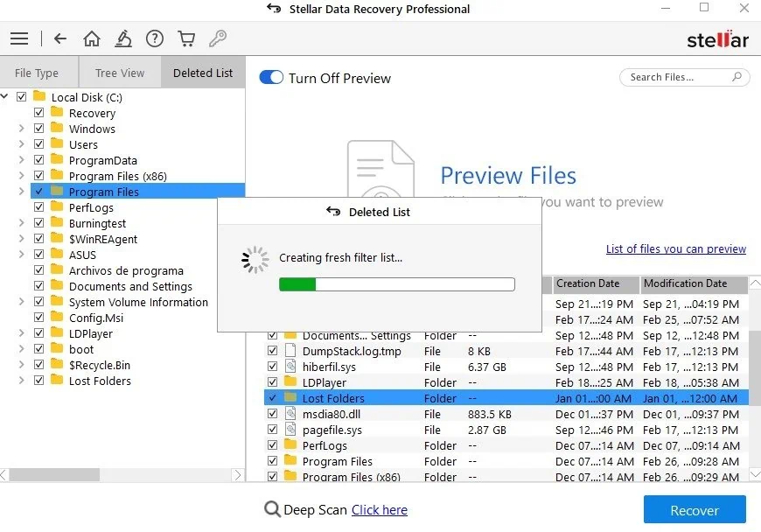Expand the Users folder chevron
Image resolution: width=761 pixels, height=532 pixels.
pyautogui.click(x=22, y=144)
